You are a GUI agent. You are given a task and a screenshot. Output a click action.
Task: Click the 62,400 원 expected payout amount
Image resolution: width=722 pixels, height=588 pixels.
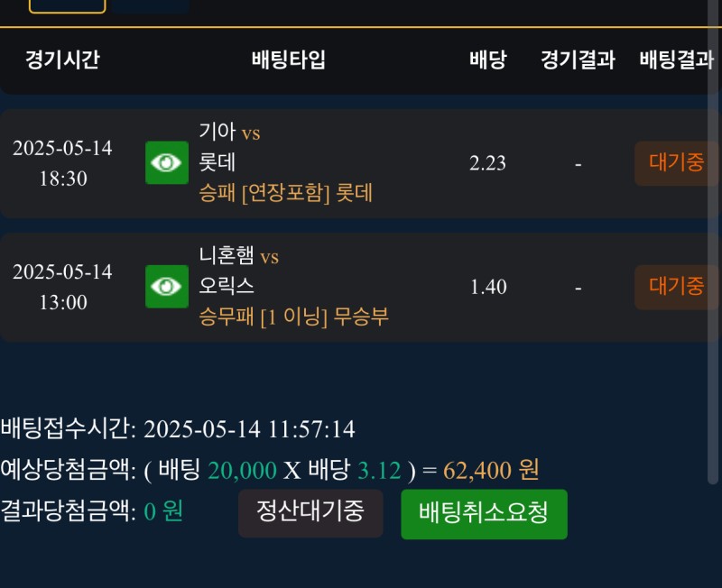click(491, 470)
